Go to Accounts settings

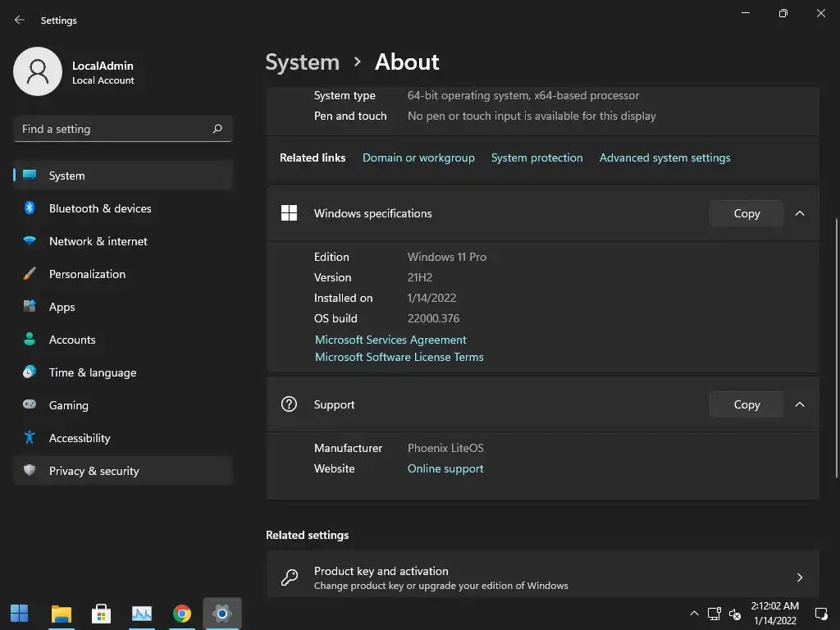pyautogui.click(x=123, y=340)
